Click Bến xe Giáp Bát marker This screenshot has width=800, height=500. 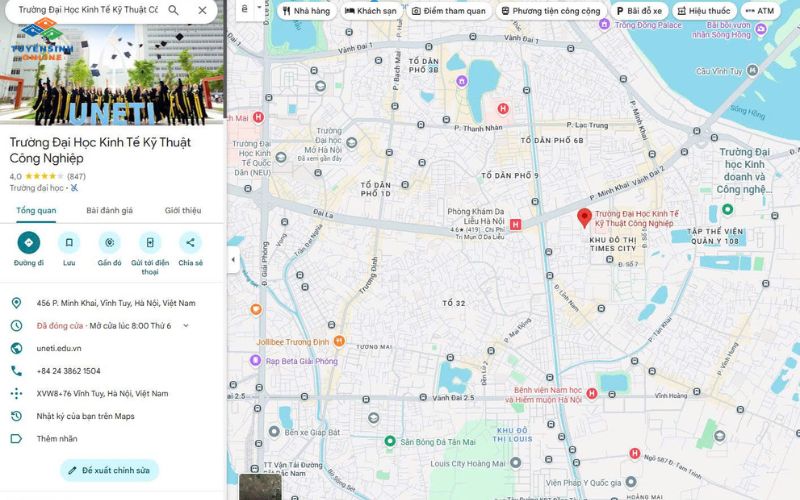point(274,432)
